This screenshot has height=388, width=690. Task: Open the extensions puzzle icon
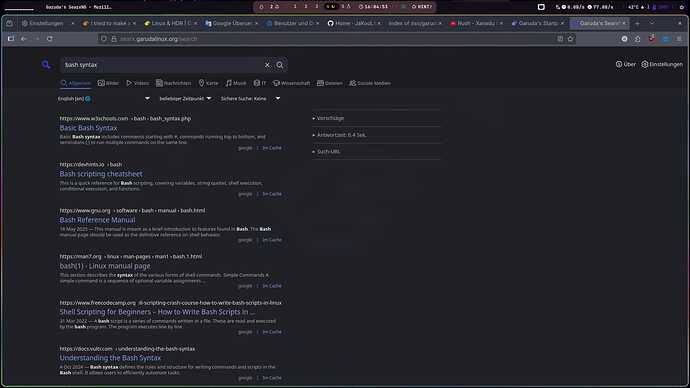pos(638,39)
